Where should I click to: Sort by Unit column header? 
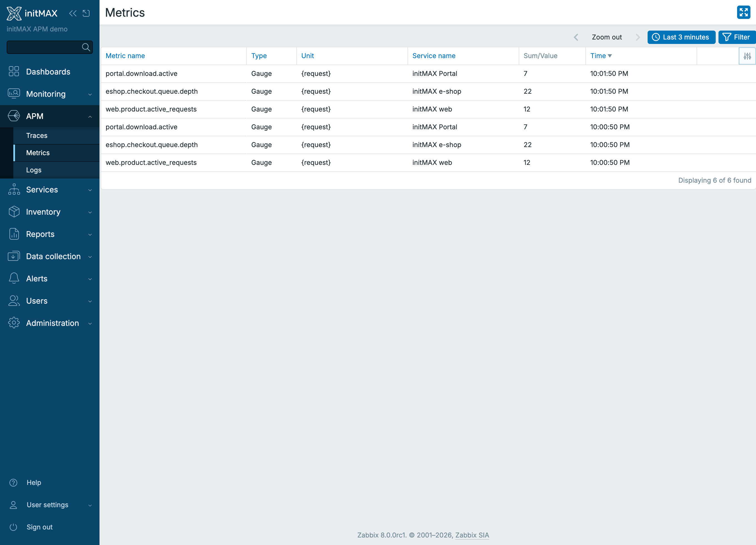point(308,56)
